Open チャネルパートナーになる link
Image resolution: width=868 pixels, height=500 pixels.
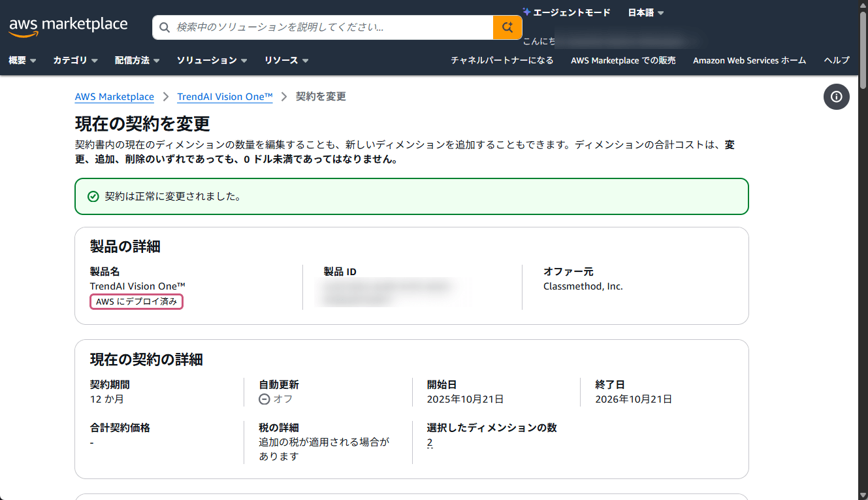coord(502,60)
